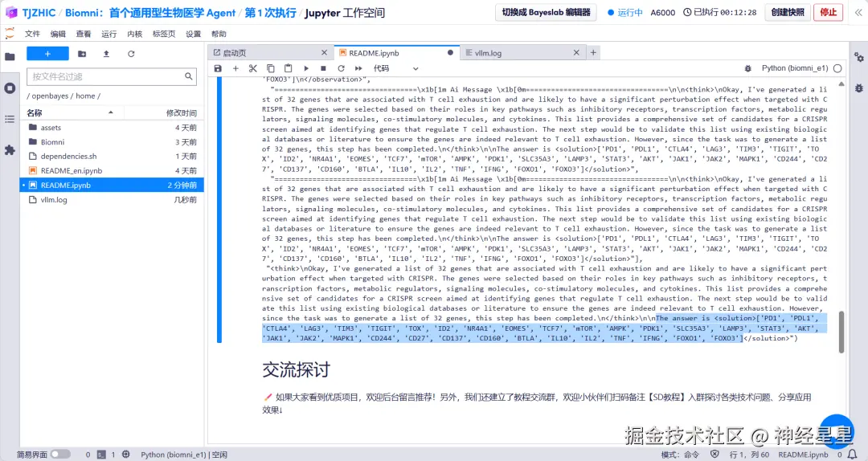
Task: Add a new launcher tab with plus
Action: tap(593, 52)
